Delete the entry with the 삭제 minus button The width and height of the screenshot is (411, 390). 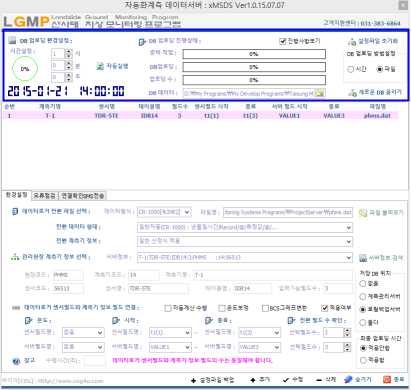pos(326,380)
